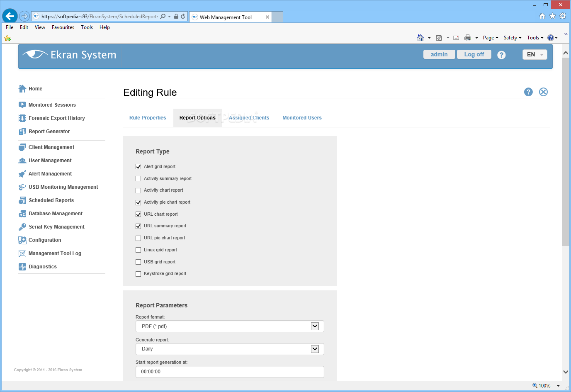Expand the Tools command bar dropdown
This screenshot has height=392, width=571.
(x=535, y=38)
